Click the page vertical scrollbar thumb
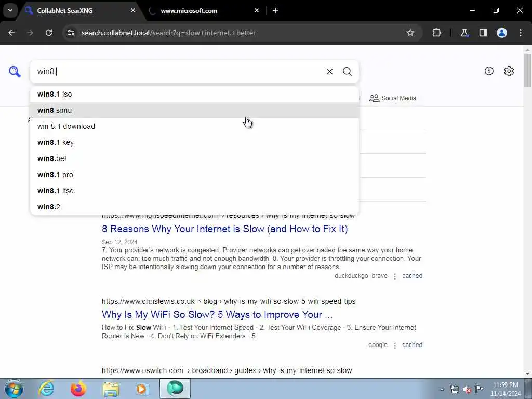 (528, 70)
